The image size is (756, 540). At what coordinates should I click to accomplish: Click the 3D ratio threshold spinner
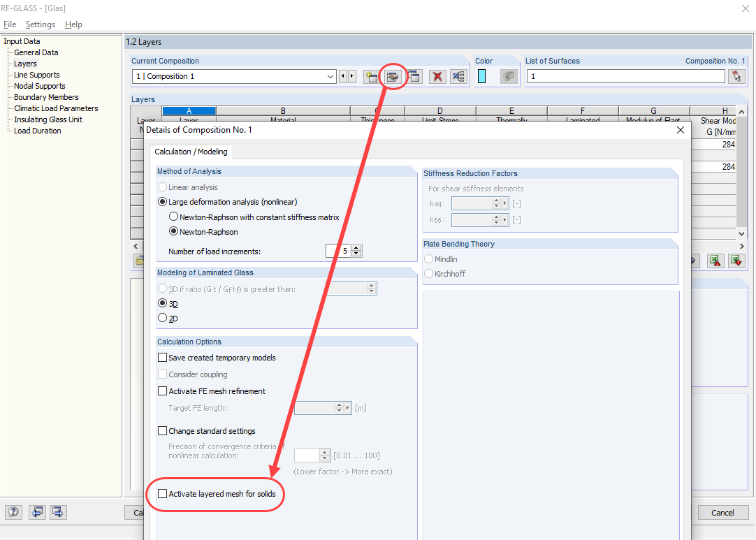click(x=371, y=289)
